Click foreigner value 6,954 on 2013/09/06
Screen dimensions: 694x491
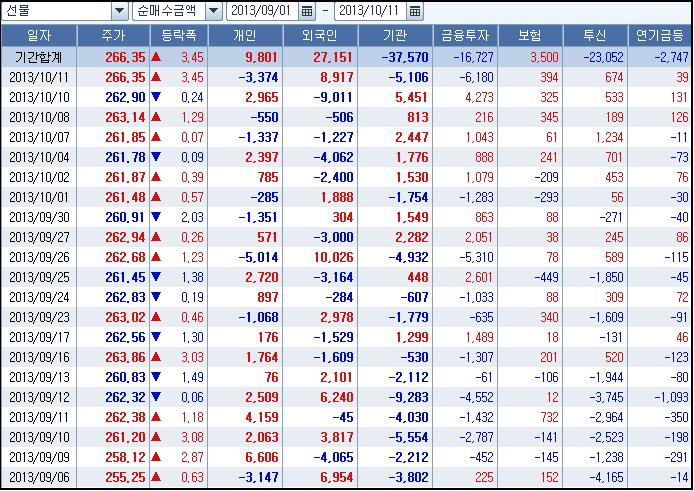(x=337, y=477)
